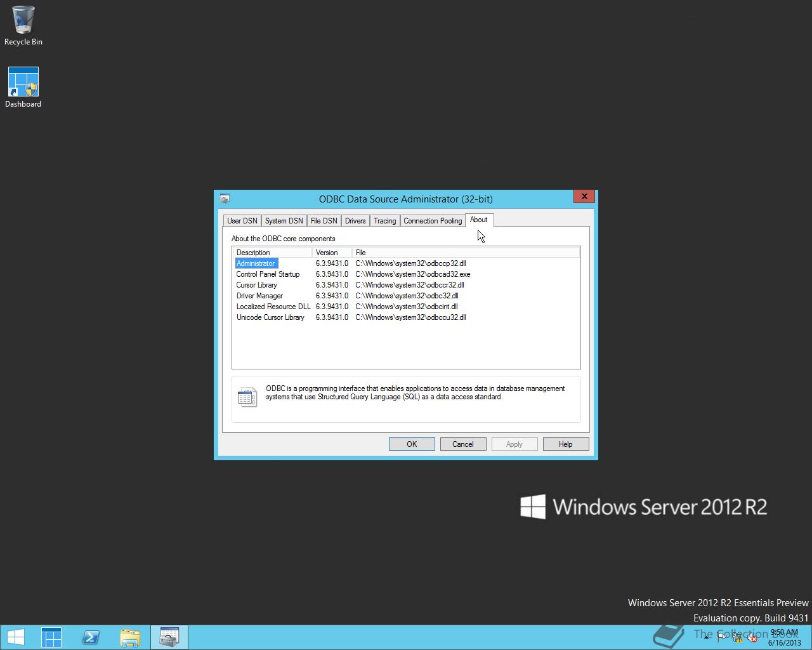Click the ODBC Administrator taskbar icon
Image resolution: width=812 pixels, height=650 pixels.
(169, 637)
